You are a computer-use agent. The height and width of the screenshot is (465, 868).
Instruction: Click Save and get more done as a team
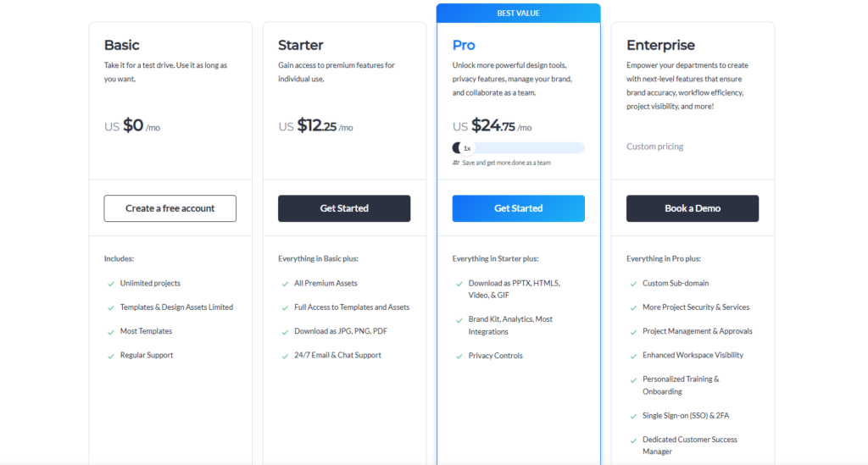click(507, 163)
